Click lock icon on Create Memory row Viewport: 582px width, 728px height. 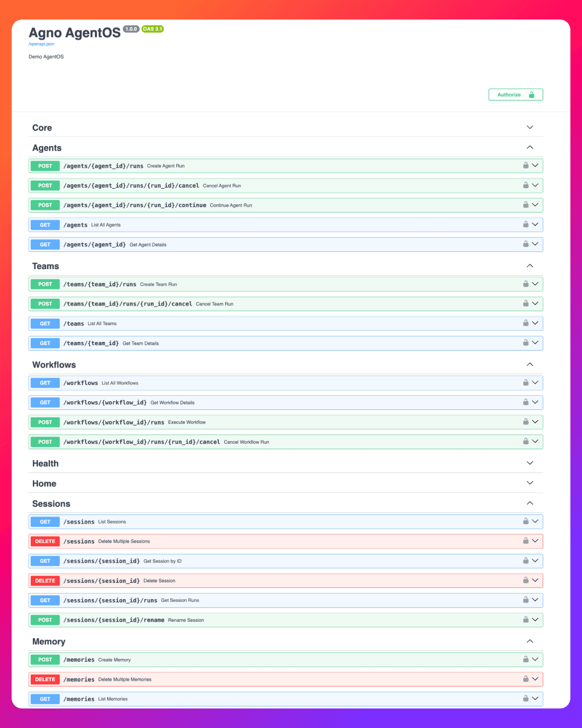pyautogui.click(x=525, y=659)
